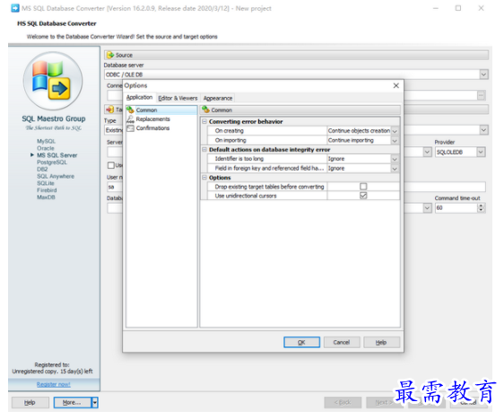Open the Provider SQLOLEDB dropdown

(x=481, y=152)
